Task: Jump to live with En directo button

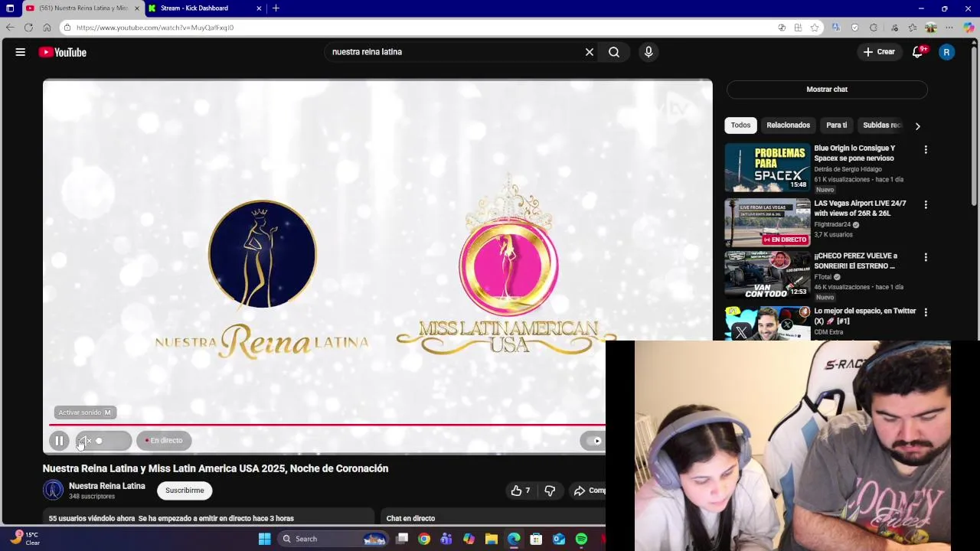Action: pos(164,441)
